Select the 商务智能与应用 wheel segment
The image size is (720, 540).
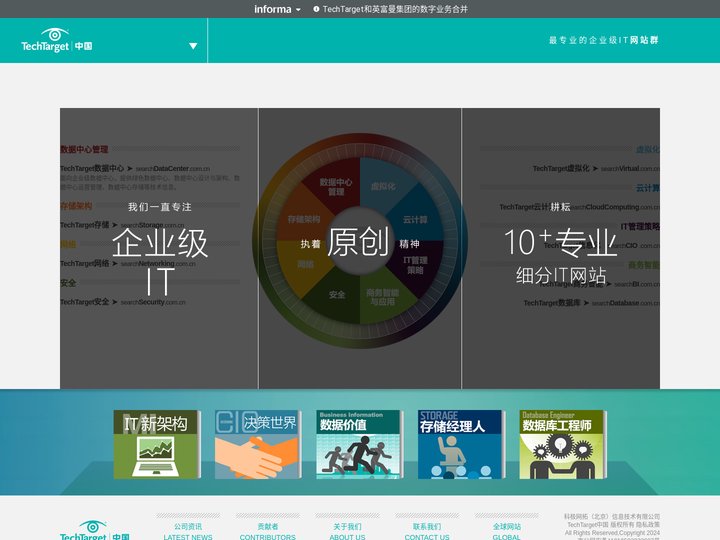click(382, 297)
